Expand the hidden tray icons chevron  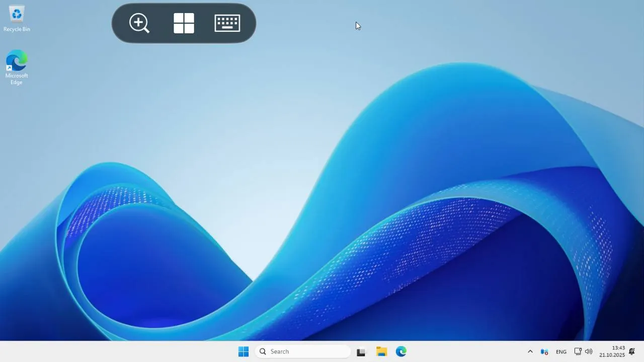coord(530,351)
